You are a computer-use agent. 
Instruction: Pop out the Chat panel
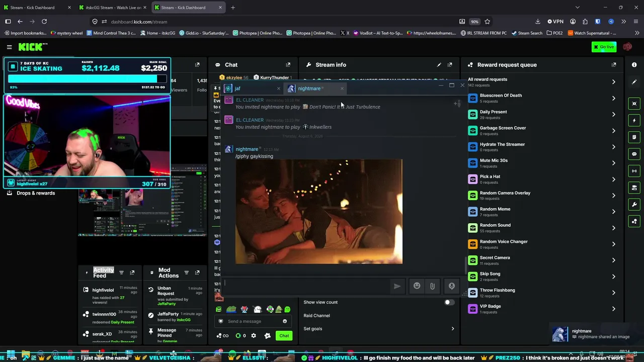tap(288, 65)
